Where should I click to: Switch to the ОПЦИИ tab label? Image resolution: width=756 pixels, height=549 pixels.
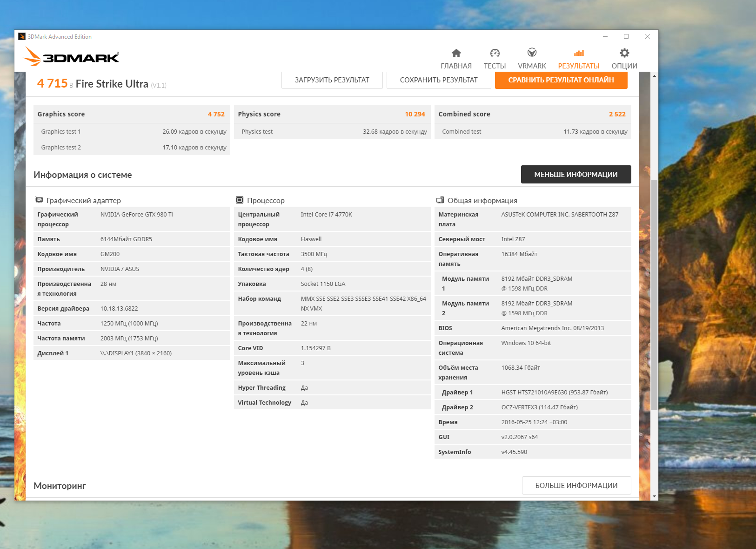624,66
